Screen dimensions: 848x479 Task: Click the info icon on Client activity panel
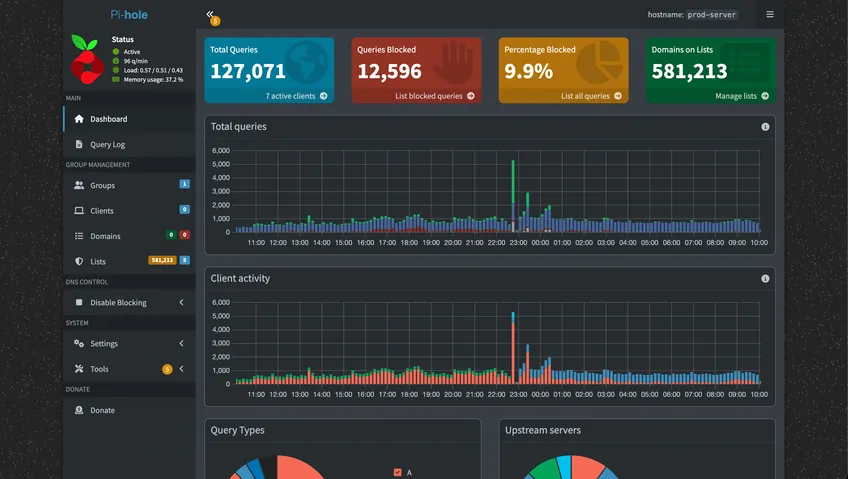[x=765, y=278]
